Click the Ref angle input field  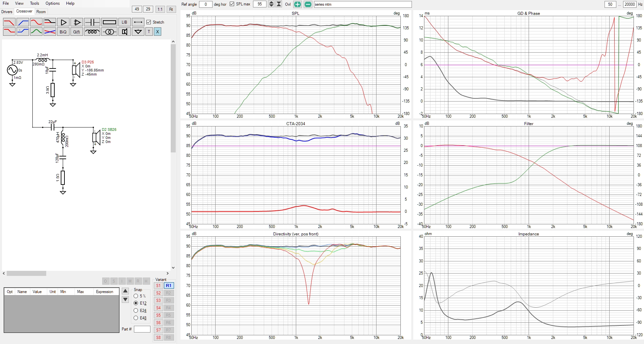click(205, 4)
